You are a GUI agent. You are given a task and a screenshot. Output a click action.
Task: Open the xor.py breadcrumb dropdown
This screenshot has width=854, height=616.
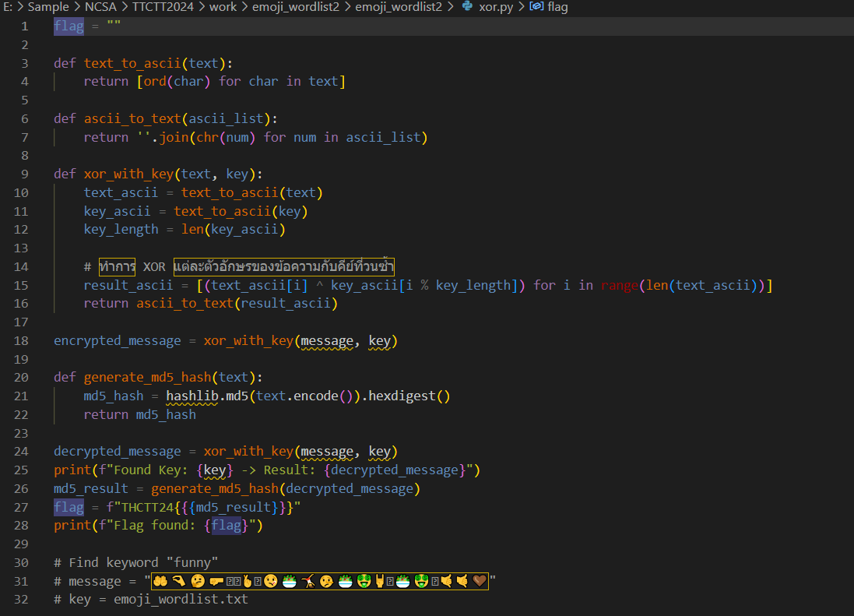tap(496, 7)
